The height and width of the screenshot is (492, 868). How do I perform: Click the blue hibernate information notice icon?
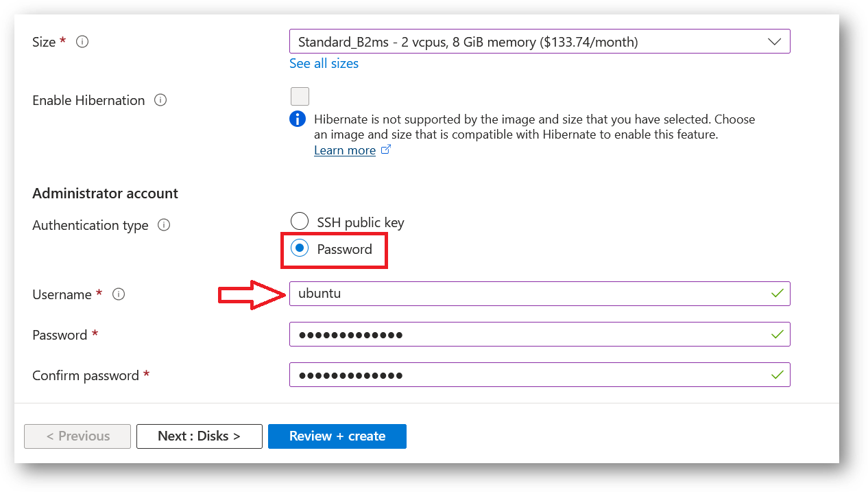coord(298,119)
